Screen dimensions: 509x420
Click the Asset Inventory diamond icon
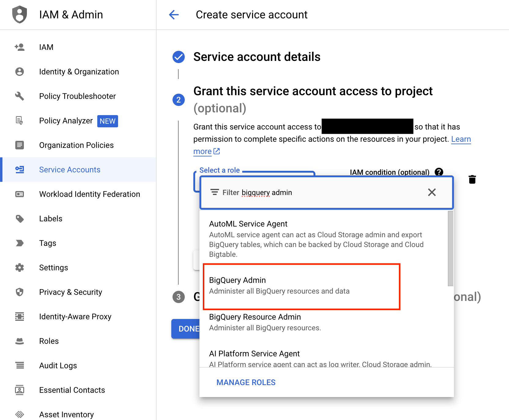pos(20,414)
